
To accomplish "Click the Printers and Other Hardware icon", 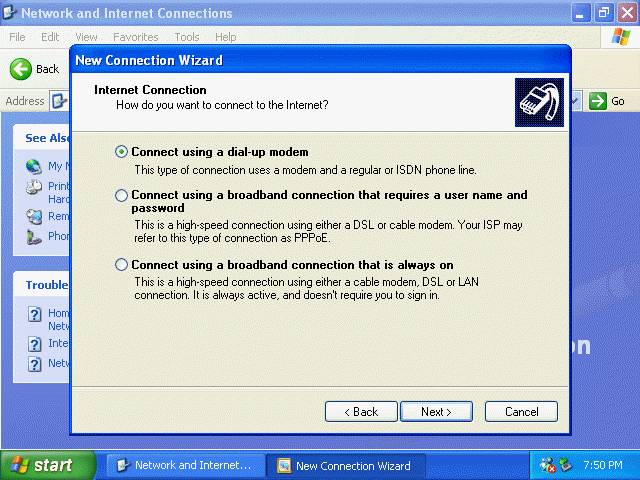I will [34, 187].
